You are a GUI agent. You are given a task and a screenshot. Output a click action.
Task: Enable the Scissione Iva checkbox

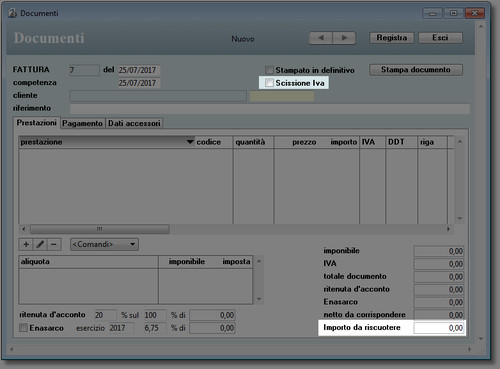coord(269,83)
